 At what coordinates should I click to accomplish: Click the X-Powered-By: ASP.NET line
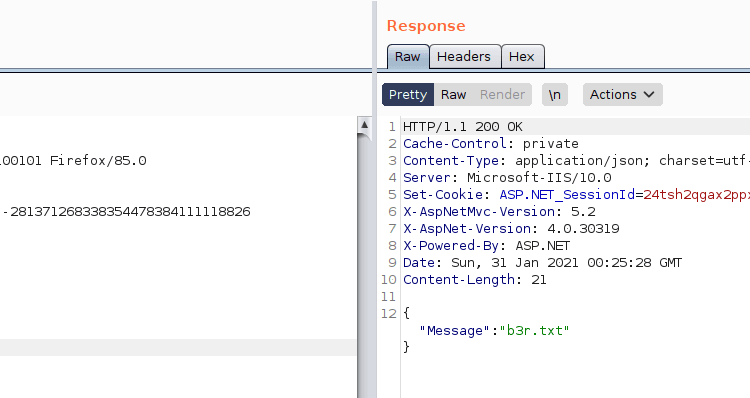pyautogui.click(x=486, y=245)
